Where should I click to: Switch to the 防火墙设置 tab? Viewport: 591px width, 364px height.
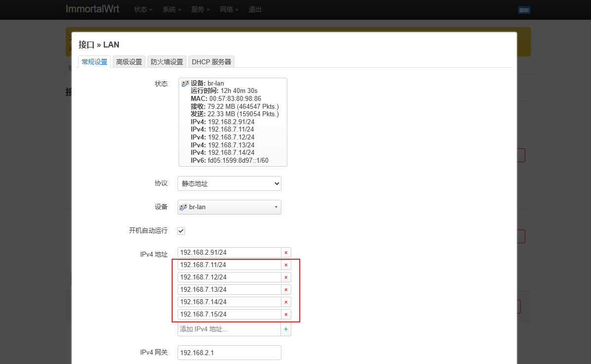[167, 62]
